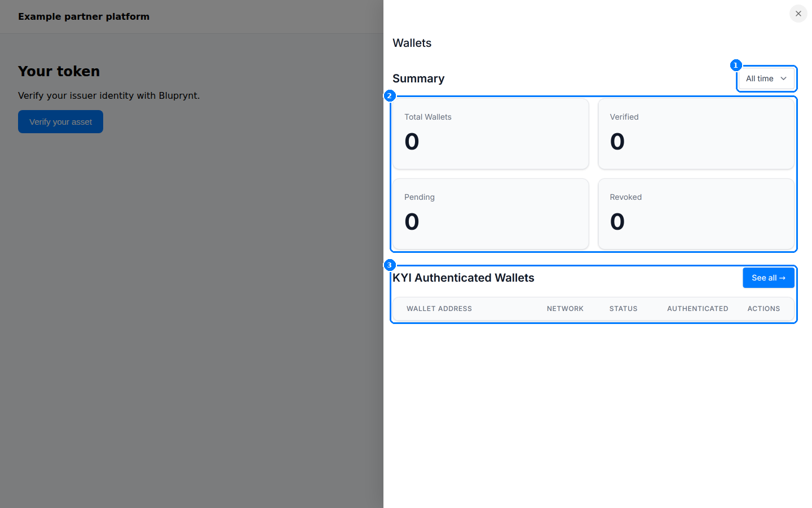Open the All time period dropdown
This screenshot has width=812, height=508.
coord(766,78)
